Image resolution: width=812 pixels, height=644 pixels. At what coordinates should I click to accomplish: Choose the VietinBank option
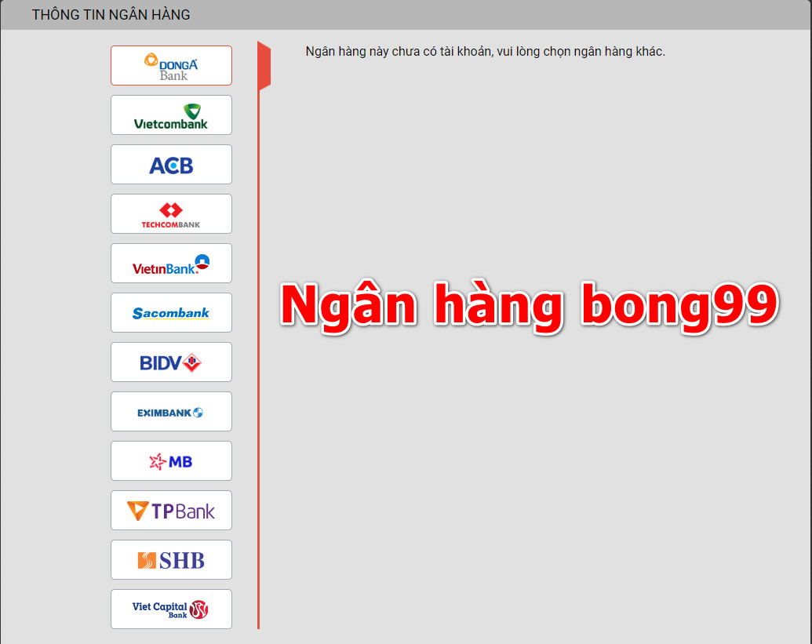pos(171,263)
